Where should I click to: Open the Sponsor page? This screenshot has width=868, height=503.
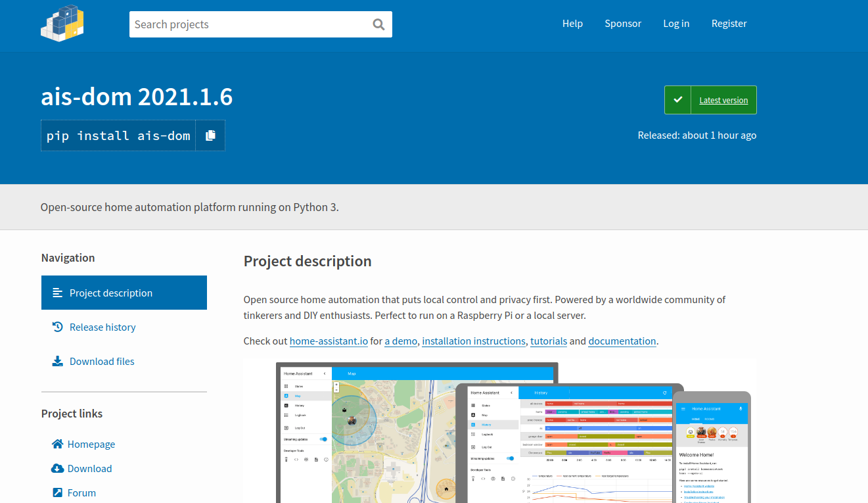623,24
